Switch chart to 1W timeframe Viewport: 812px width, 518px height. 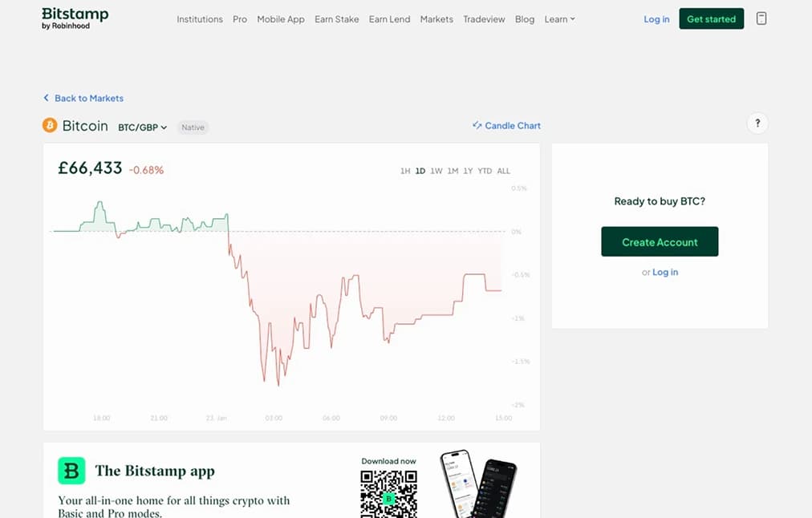435,171
